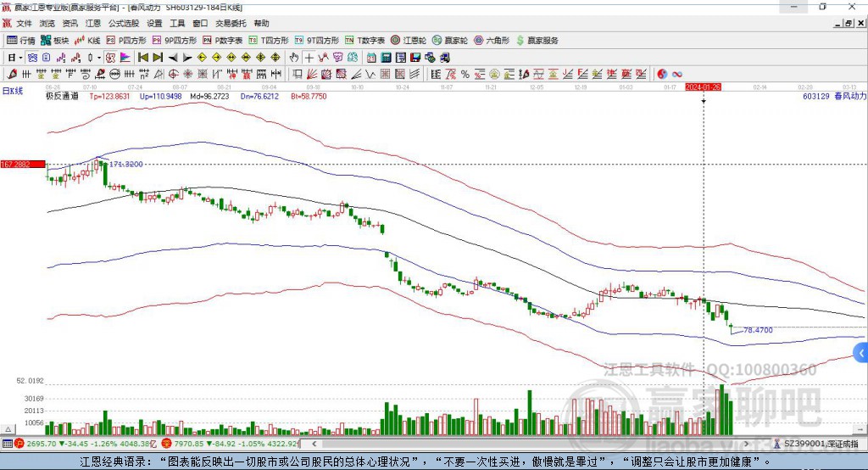Open the 文件 menu
This screenshot has height=470, width=868.
[x=24, y=23]
